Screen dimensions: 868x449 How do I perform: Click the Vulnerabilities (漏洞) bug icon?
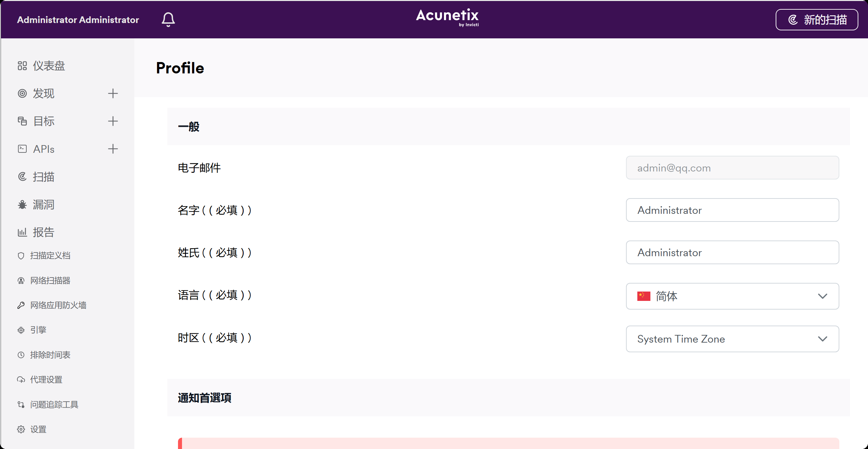pos(22,204)
